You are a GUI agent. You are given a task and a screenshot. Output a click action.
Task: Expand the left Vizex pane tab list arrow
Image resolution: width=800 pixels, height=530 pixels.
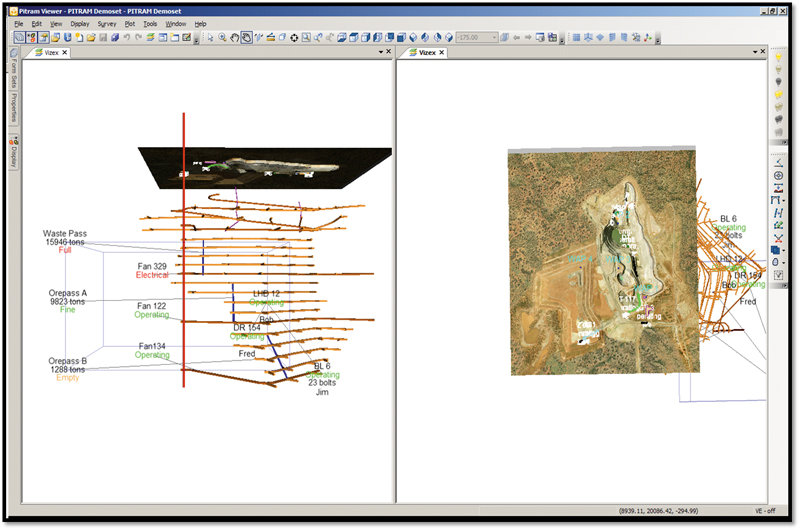pos(380,52)
